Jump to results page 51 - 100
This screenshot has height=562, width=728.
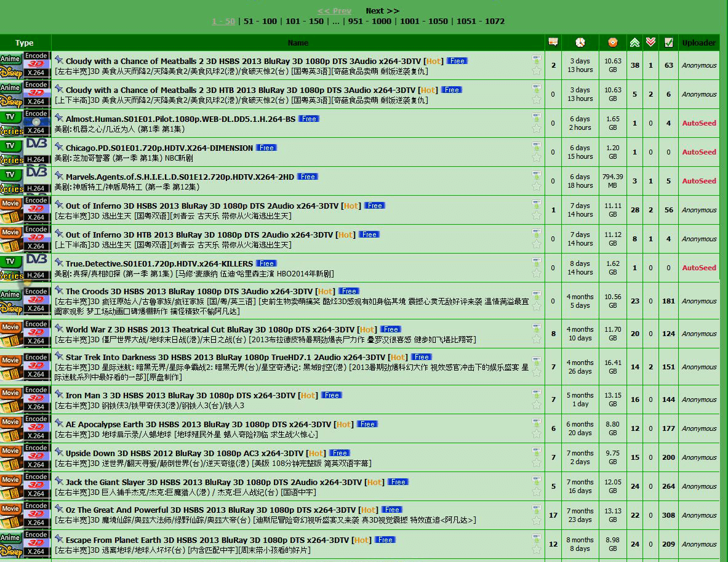(x=260, y=22)
